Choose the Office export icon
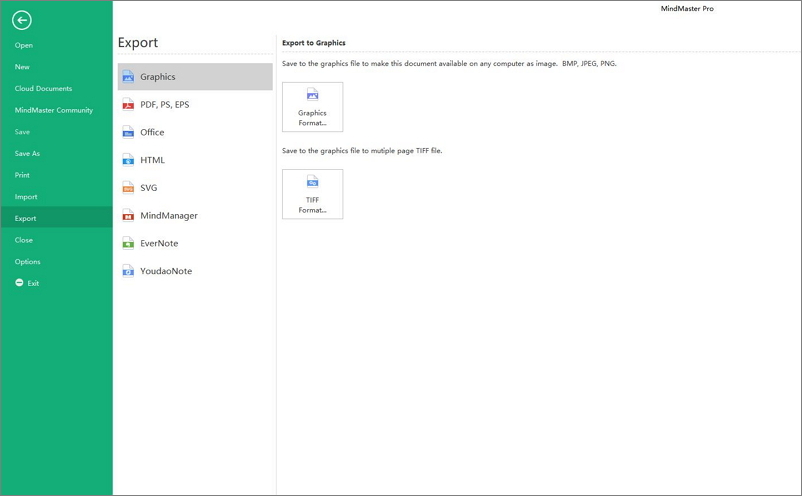 tap(128, 132)
